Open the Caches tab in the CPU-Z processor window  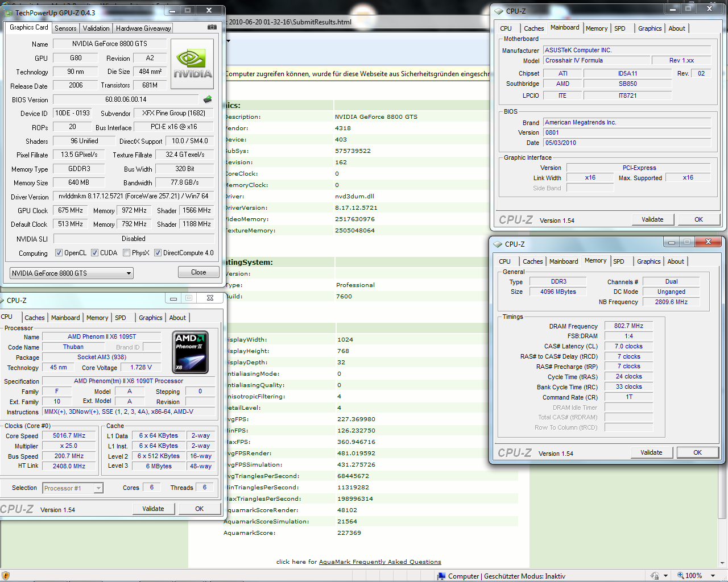coord(35,318)
